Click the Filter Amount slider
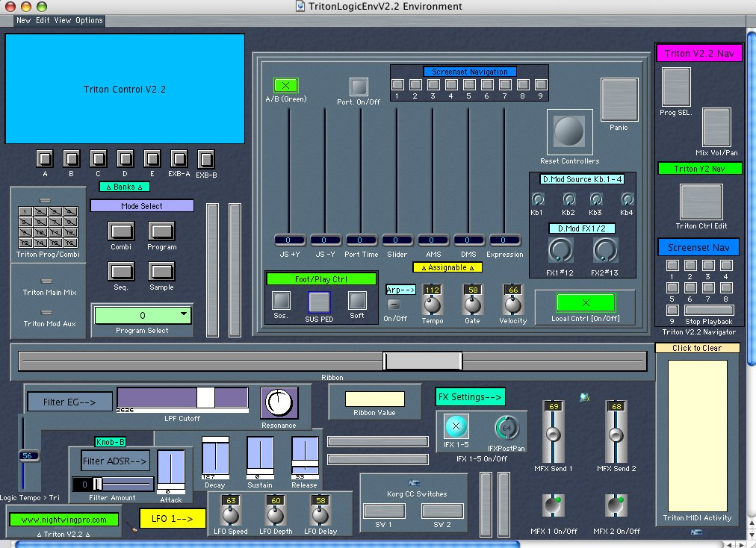The width and height of the screenshot is (756, 548). (x=113, y=484)
